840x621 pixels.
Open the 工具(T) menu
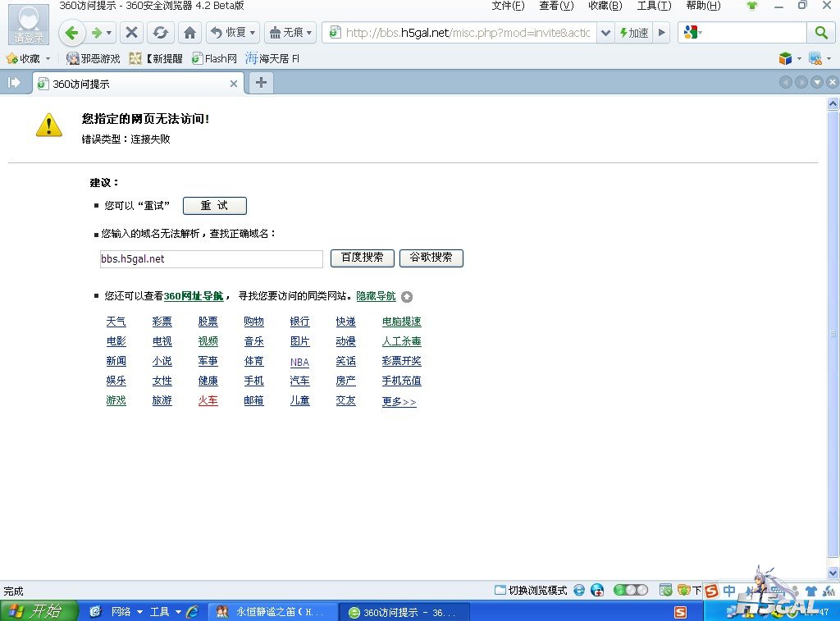pyautogui.click(x=654, y=6)
